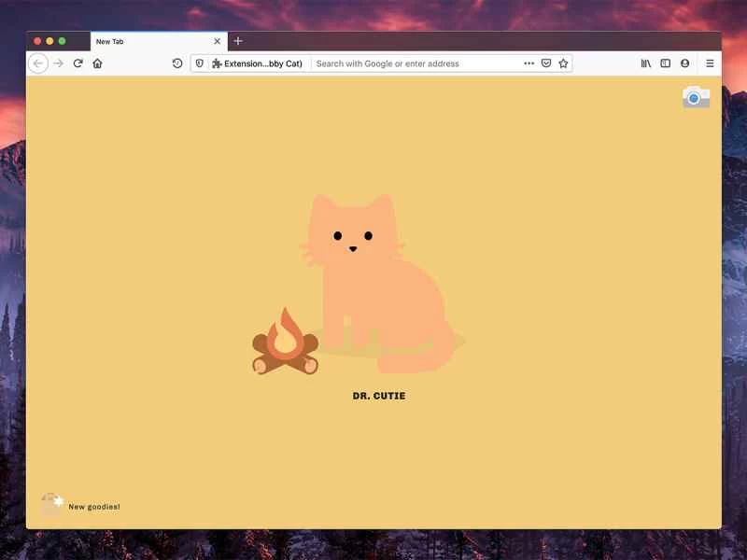Click the Library icon in the toolbar
The height and width of the screenshot is (560, 747).
tap(644, 63)
